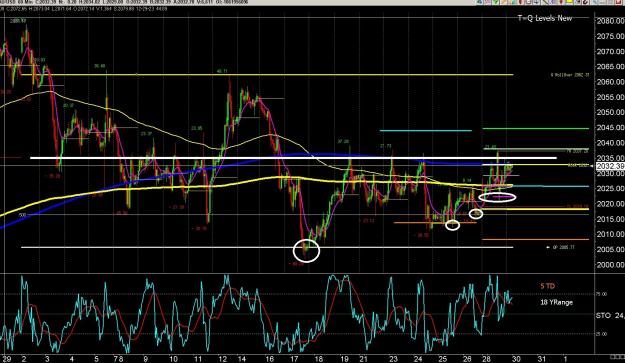625x363 pixels.
Task: Click the 2025.00 price axis label
Action: 611,188
